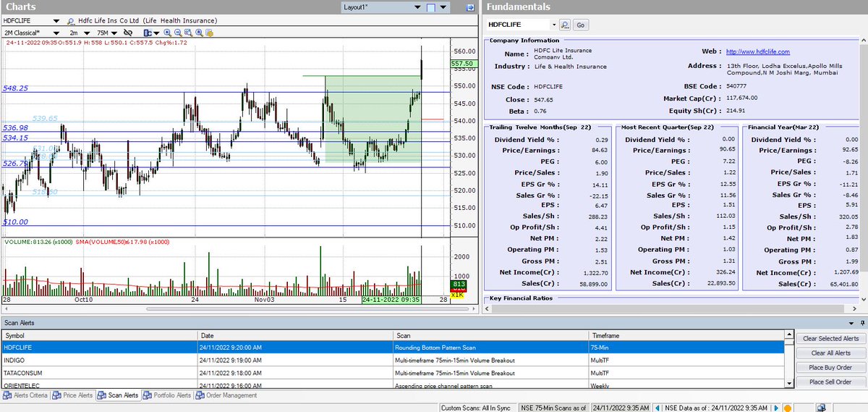This screenshot has height=412, width=868.
Task: Click the blue popout icon in Charts header
Action: pyautogui.click(x=469, y=7)
